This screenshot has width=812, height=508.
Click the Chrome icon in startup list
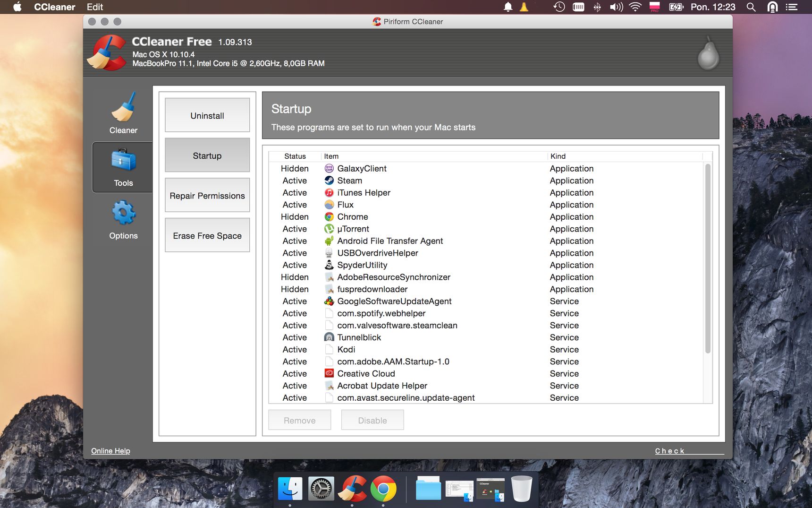pos(329,217)
